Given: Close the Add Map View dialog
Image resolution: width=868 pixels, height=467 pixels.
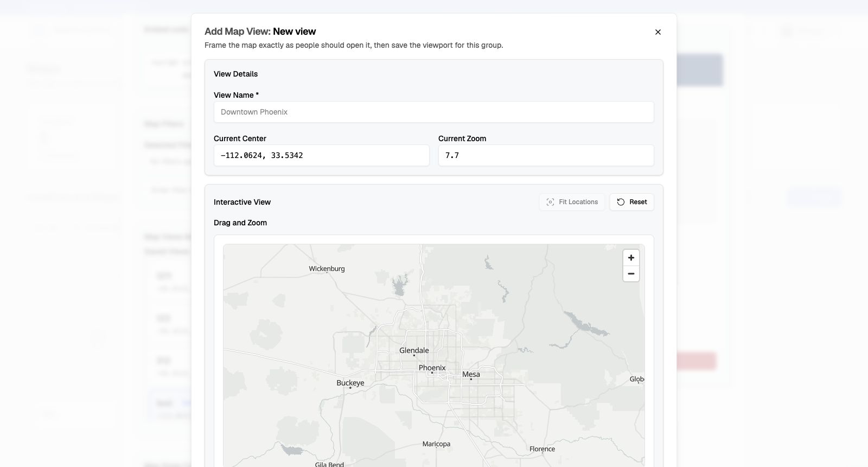Looking at the screenshot, I should click(x=658, y=32).
